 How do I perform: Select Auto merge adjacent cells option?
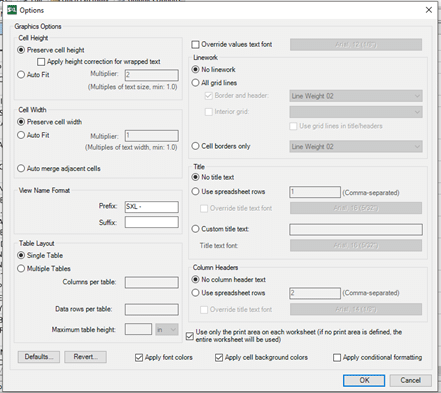tap(21, 169)
